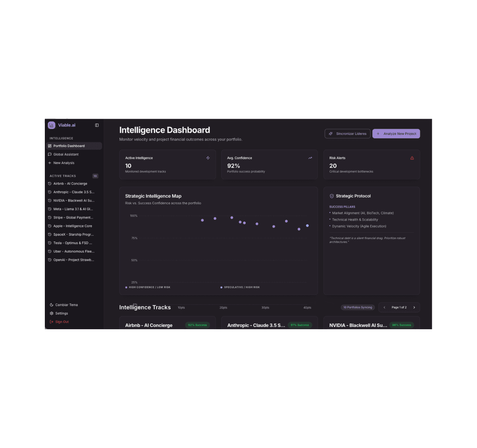This screenshot has height=448, width=477.
Task: Open the Tesla - Optimus & FSD sidebar track
Action: (74, 243)
